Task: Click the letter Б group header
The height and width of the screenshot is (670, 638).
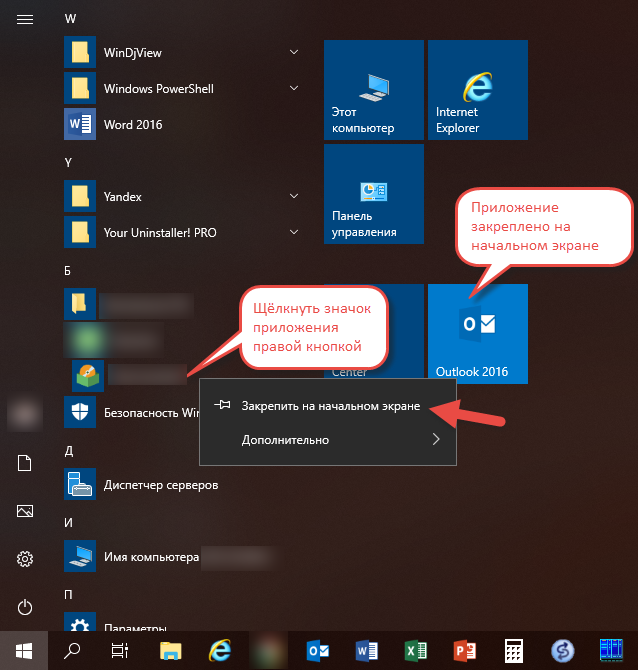Action: 68,270
